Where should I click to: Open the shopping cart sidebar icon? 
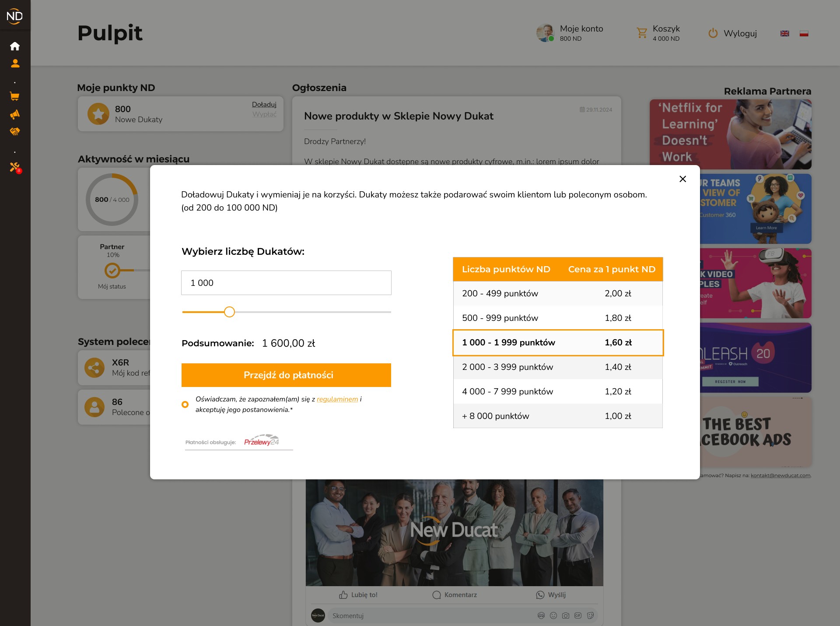pos(15,96)
